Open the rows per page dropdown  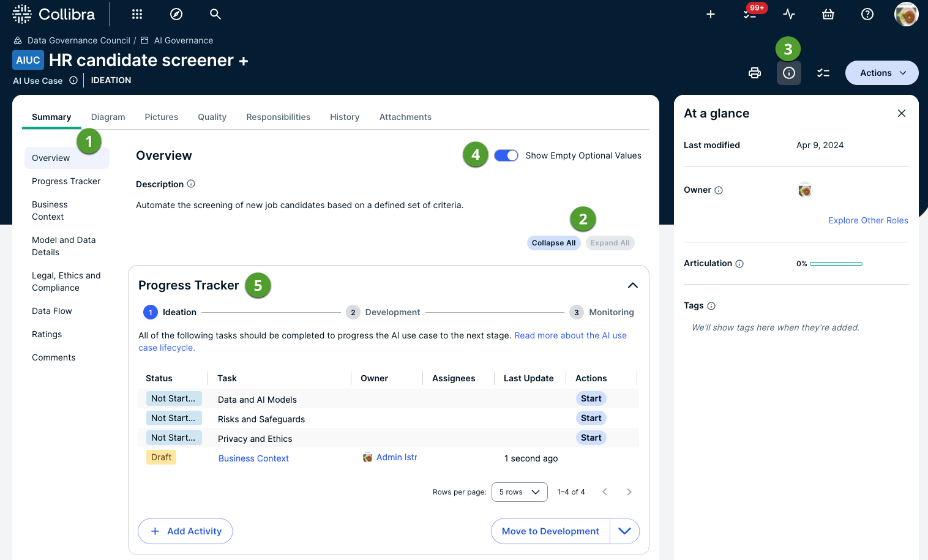point(519,492)
